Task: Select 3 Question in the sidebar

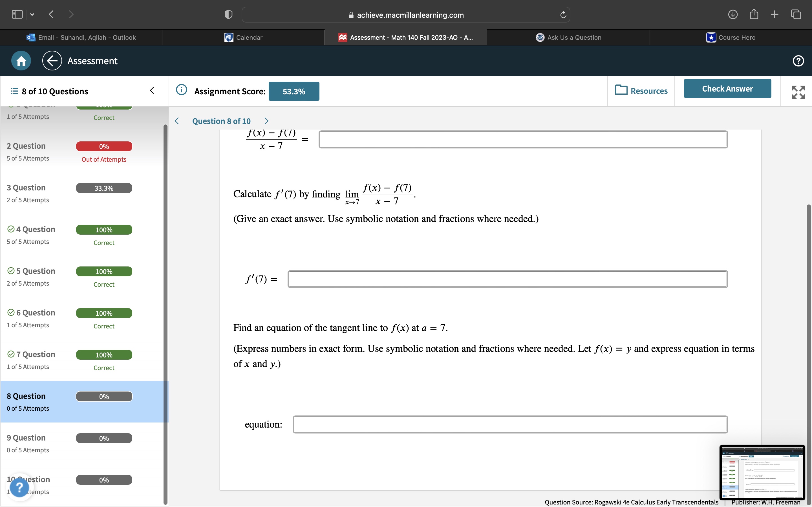Action: [x=26, y=188]
